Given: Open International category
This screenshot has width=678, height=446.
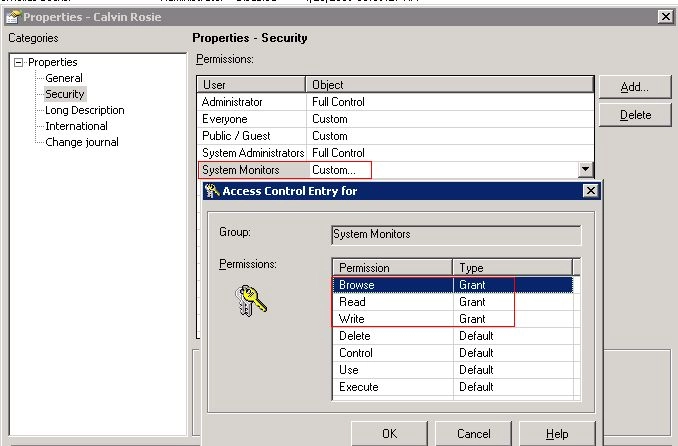Looking at the screenshot, I should (x=77, y=126).
